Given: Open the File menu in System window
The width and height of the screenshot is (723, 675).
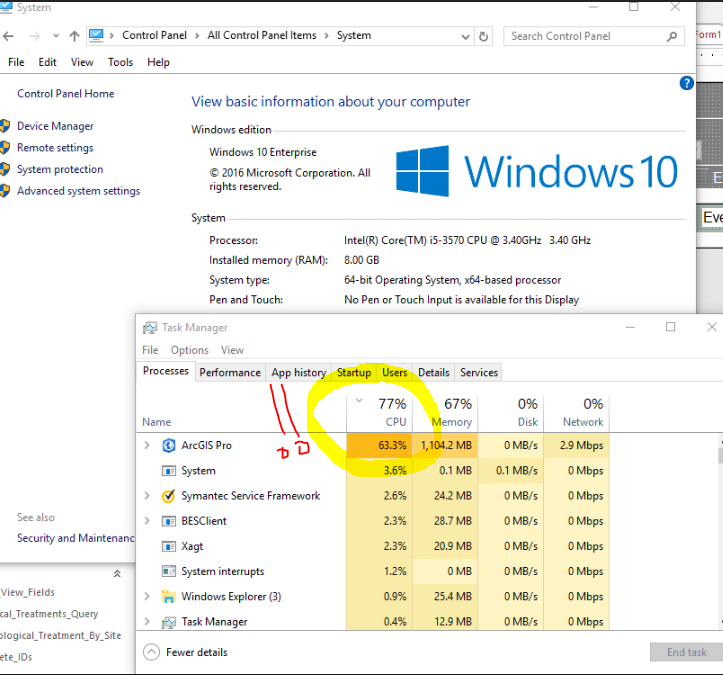Looking at the screenshot, I should (16, 62).
